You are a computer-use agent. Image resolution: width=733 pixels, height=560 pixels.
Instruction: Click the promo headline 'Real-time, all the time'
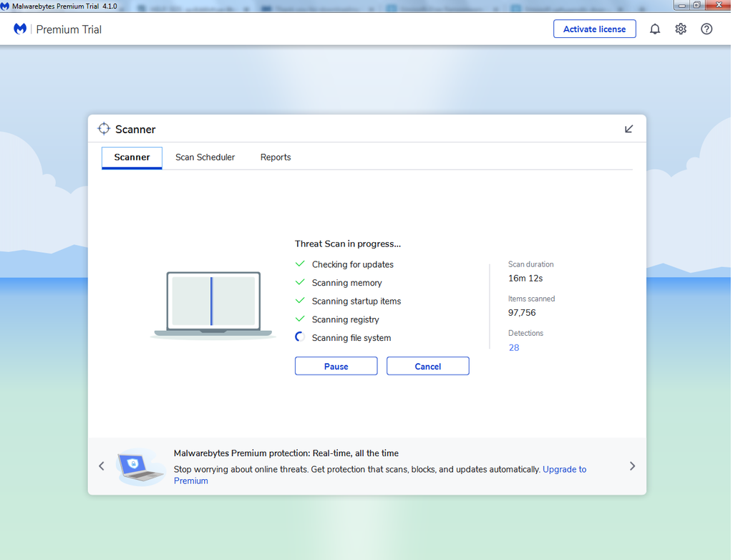(x=356, y=453)
